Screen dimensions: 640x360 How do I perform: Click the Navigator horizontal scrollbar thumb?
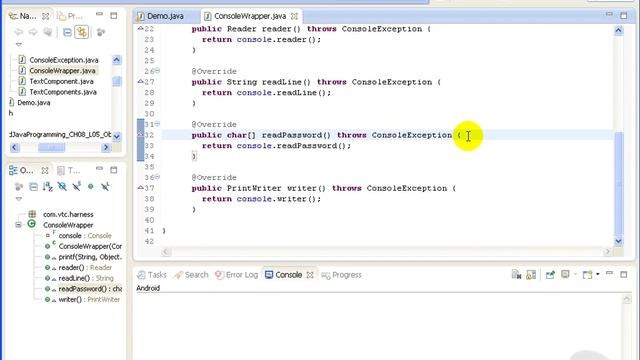point(51,147)
